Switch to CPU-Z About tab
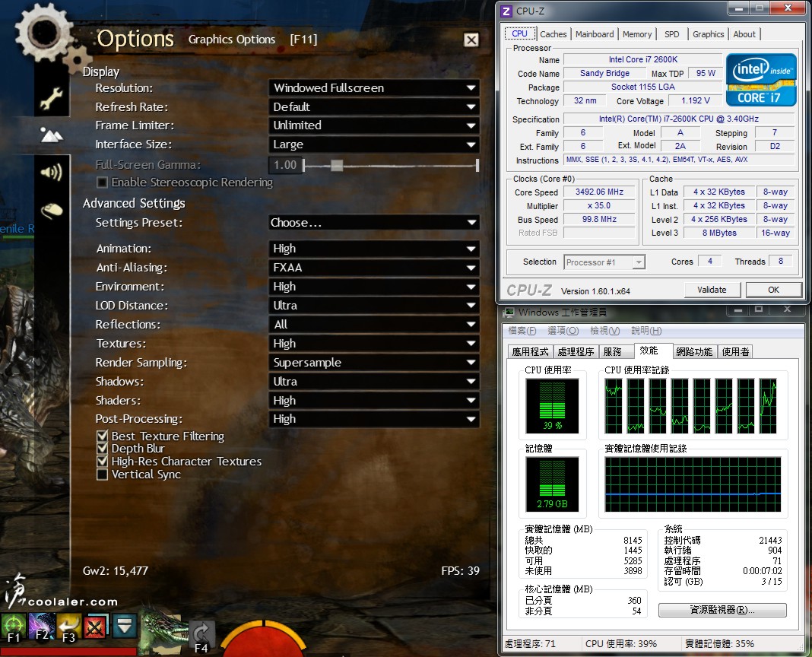812x657 pixels. point(744,34)
